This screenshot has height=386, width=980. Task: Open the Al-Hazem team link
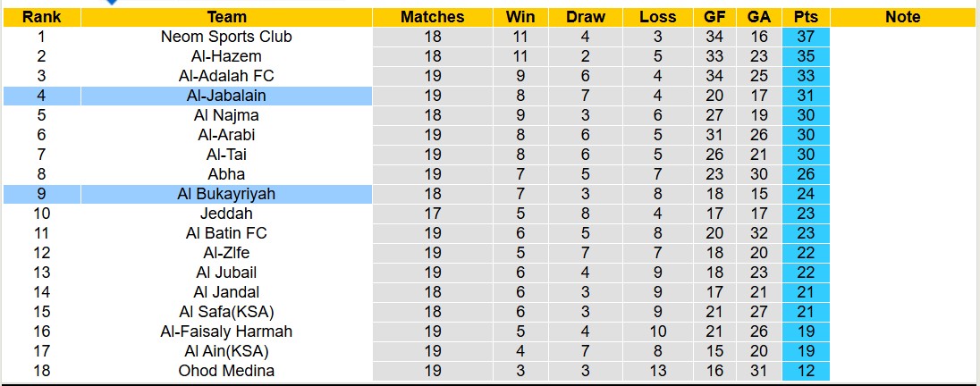226,56
